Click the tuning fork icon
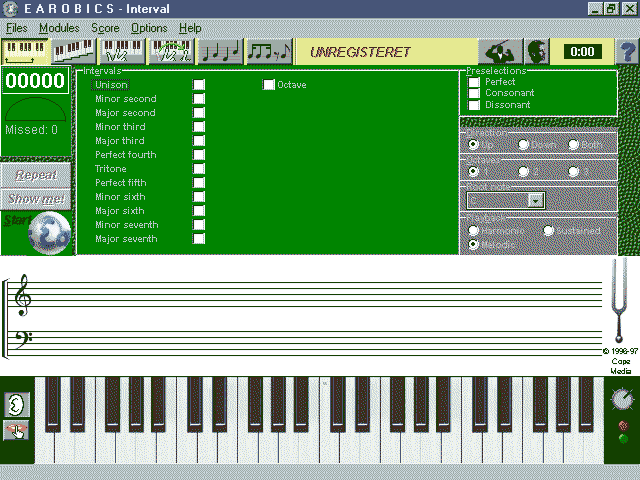This screenshot has height=480, width=640. click(621, 301)
